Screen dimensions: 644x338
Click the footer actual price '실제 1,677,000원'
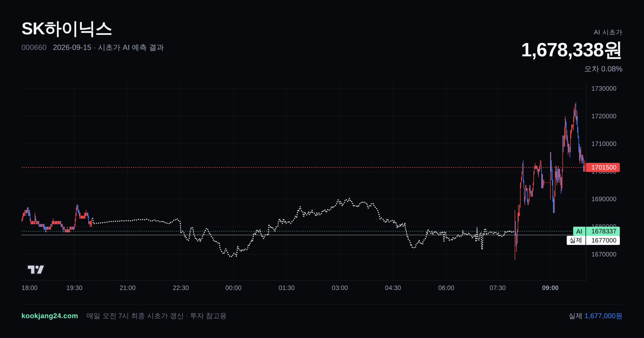(595, 316)
